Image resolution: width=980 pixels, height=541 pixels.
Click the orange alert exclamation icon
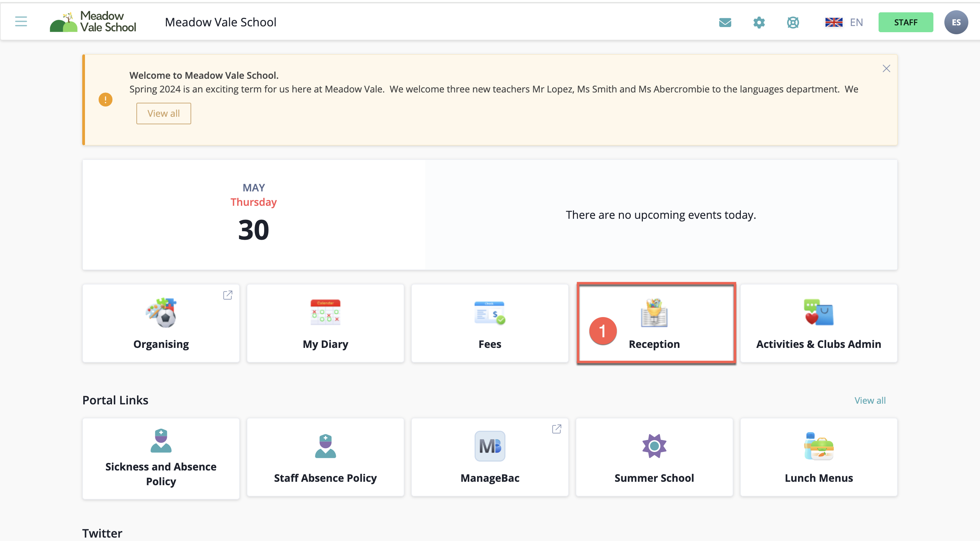(106, 100)
